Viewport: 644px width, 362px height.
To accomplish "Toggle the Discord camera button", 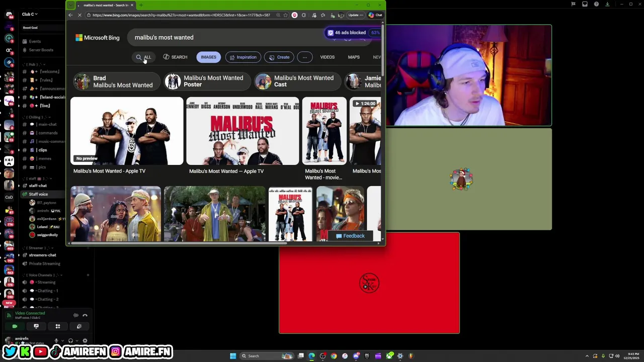I will click(15, 326).
